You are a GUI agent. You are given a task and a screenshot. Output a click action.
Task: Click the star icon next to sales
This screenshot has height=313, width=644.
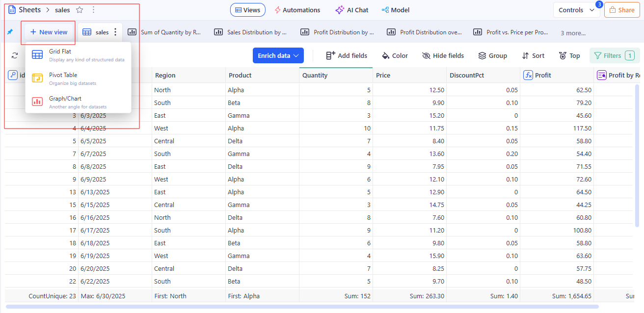point(80,10)
